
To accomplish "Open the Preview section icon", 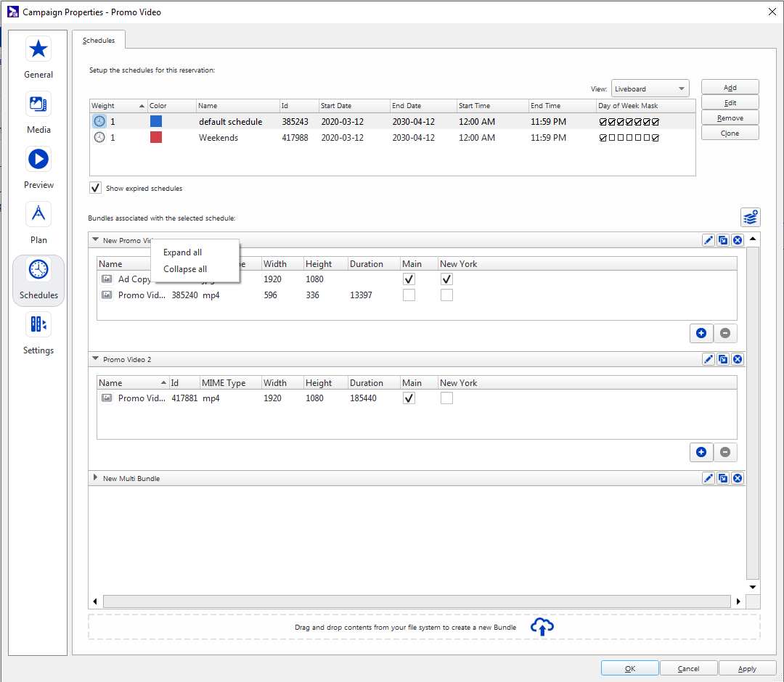I will click(x=38, y=160).
